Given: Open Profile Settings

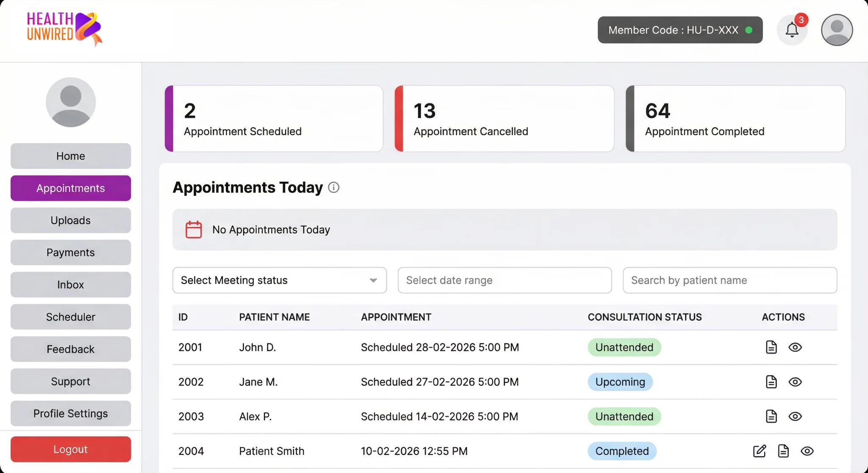Looking at the screenshot, I should click(x=70, y=413).
